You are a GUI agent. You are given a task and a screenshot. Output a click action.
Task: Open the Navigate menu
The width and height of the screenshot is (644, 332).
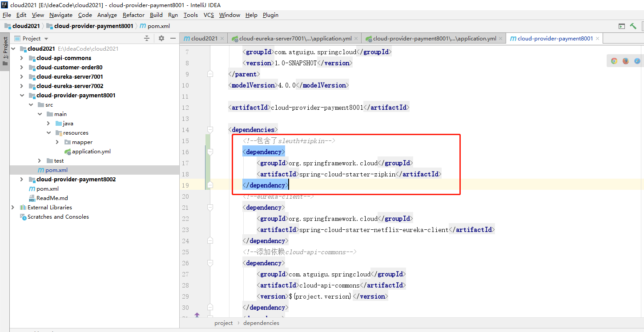61,15
